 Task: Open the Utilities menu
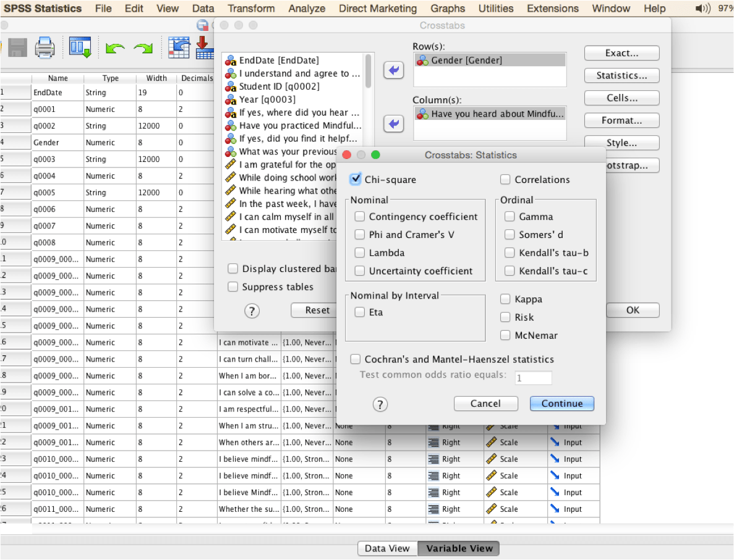tap(496, 9)
